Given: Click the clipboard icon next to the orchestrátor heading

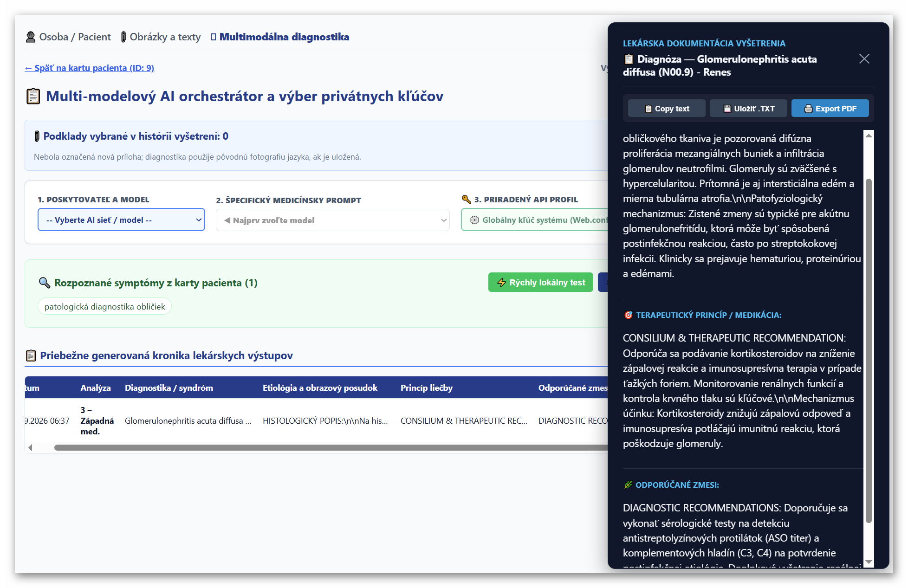Looking at the screenshot, I should 33,96.
